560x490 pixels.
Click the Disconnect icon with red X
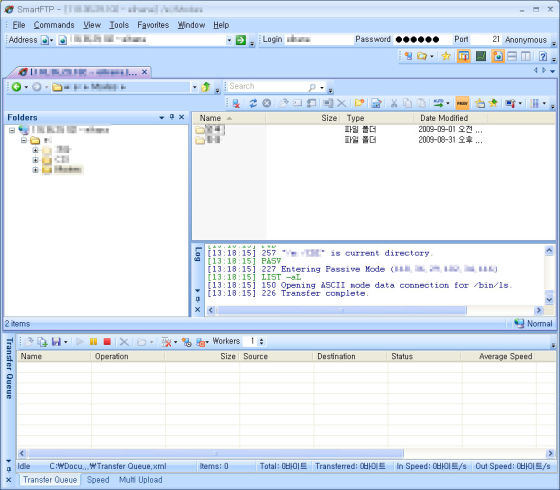tap(236, 104)
